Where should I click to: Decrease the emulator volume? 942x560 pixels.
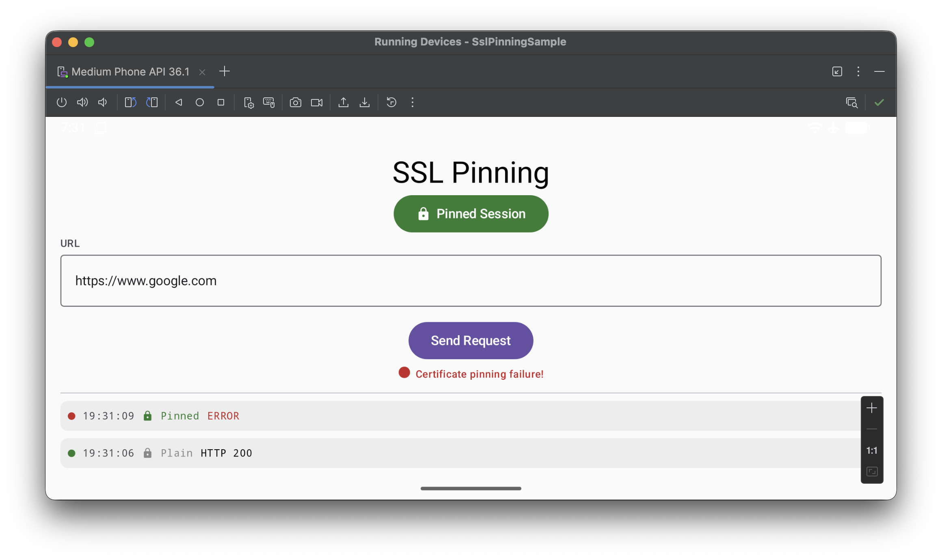(x=102, y=102)
